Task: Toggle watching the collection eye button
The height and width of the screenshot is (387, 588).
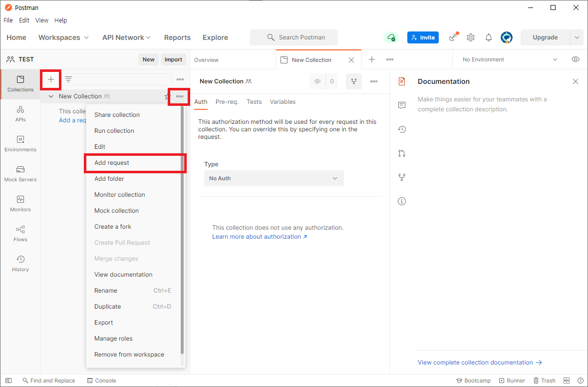Action: [317, 81]
